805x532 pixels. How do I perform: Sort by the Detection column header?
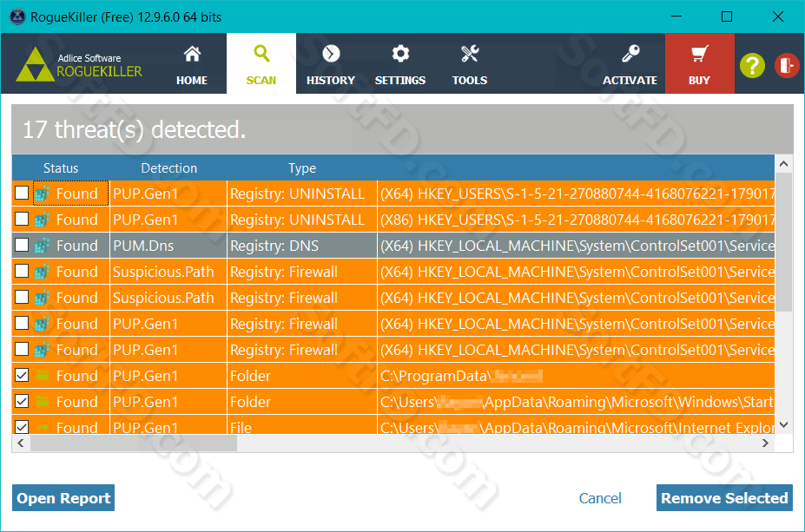coord(169,168)
